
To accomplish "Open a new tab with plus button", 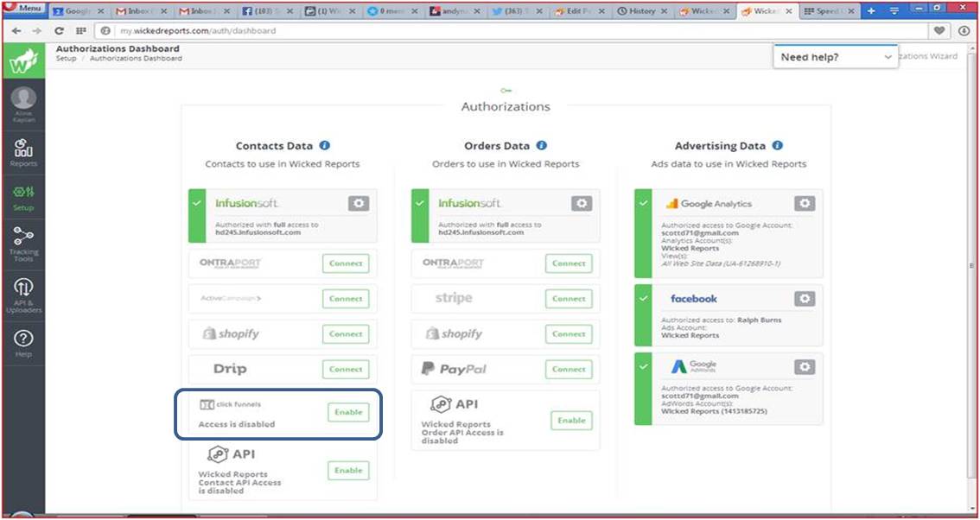I will tap(871, 11).
